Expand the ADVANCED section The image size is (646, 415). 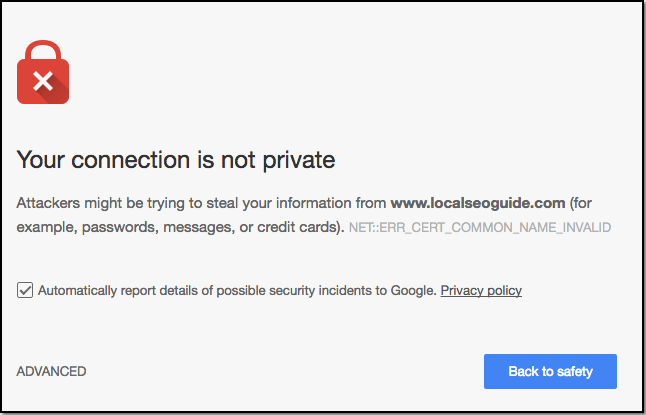(x=51, y=371)
